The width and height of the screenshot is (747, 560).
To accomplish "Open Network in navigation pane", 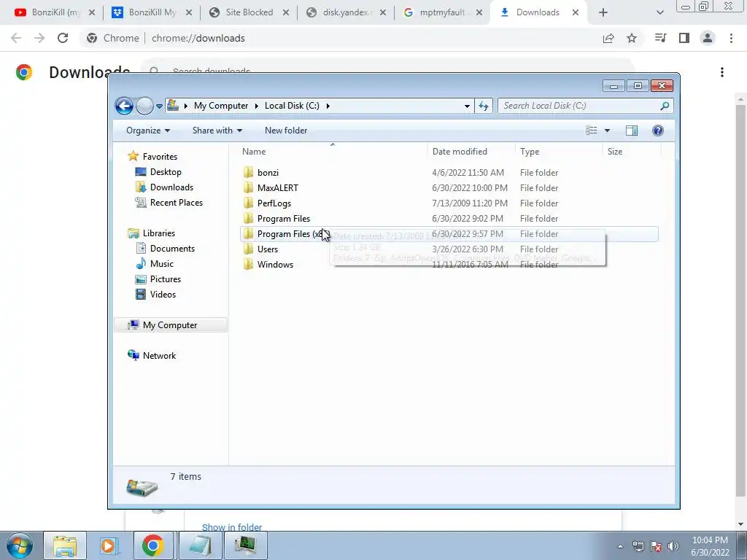I will [152, 355].
